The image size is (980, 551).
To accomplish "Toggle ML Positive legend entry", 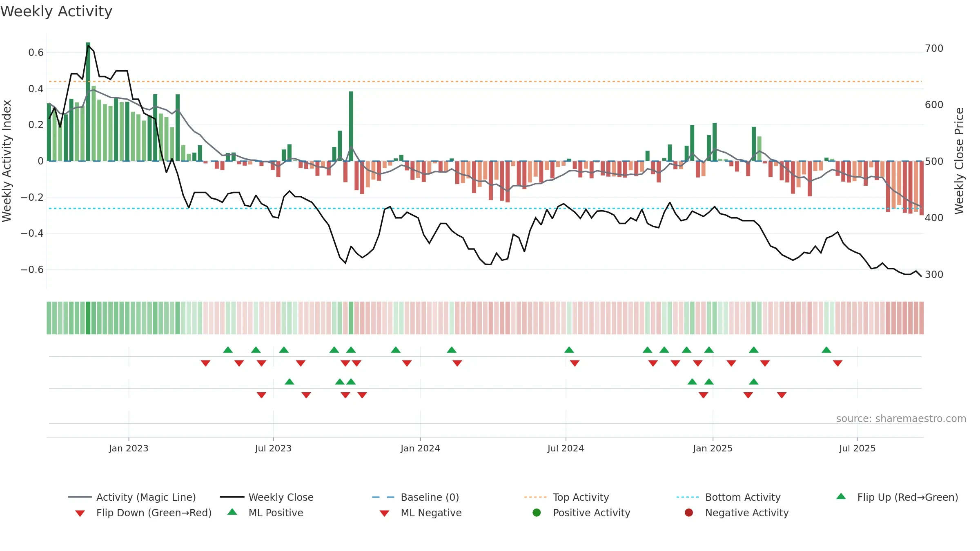I will (x=265, y=513).
